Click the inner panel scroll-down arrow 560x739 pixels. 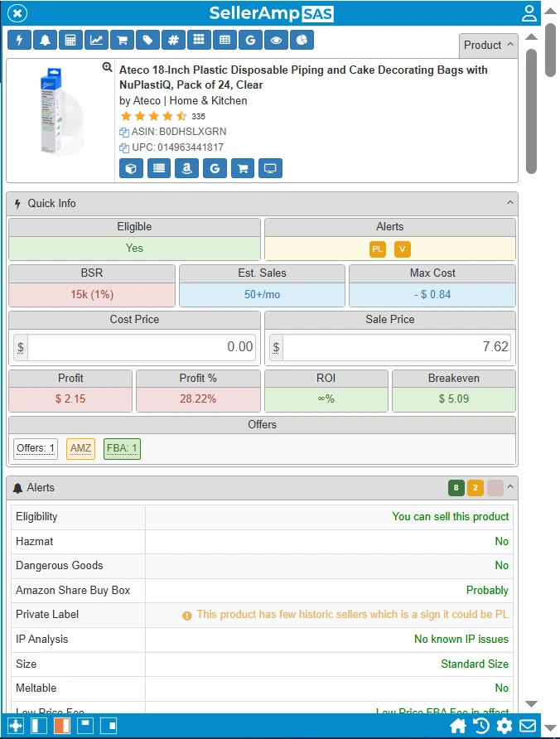(x=531, y=703)
